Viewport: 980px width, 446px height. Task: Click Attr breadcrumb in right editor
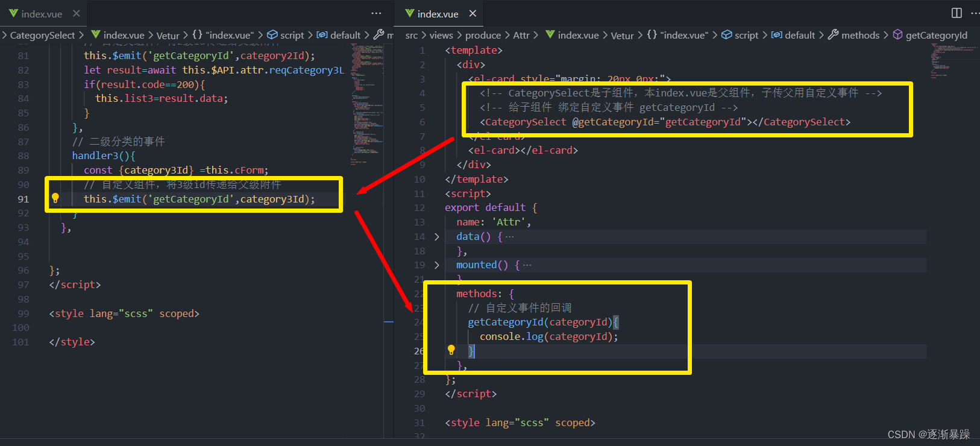(x=521, y=35)
